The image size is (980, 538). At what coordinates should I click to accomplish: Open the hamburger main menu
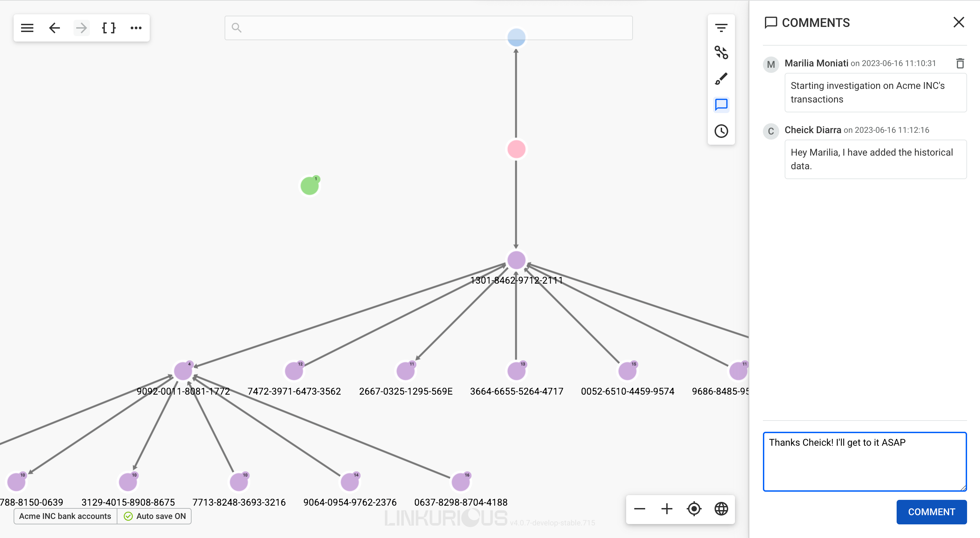[x=27, y=28]
